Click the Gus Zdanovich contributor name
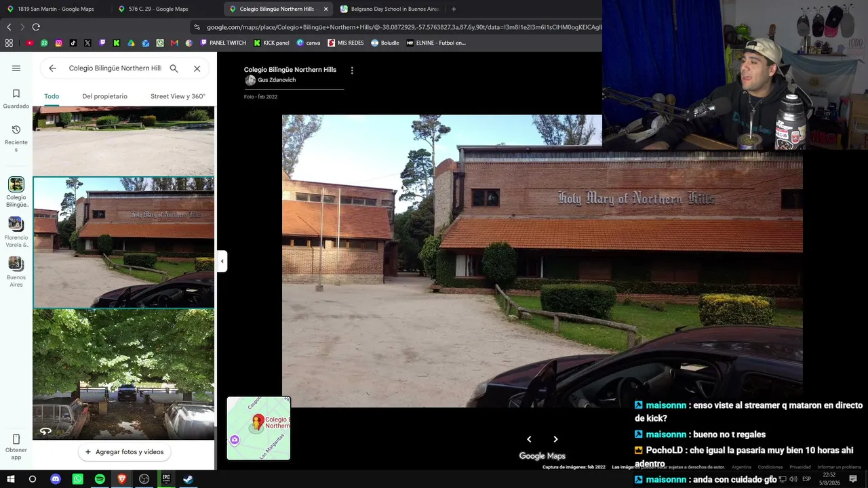Image resolution: width=868 pixels, height=488 pixels. (277, 80)
